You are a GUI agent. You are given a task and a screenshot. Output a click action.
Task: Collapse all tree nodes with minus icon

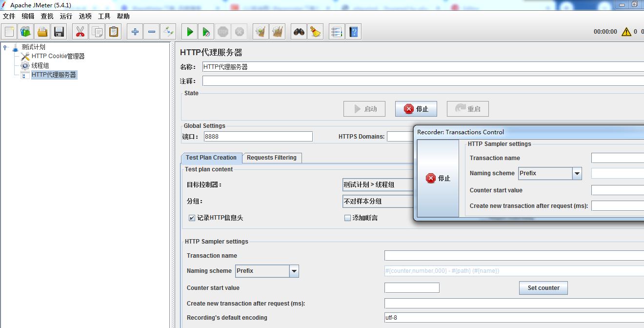[x=152, y=32]
